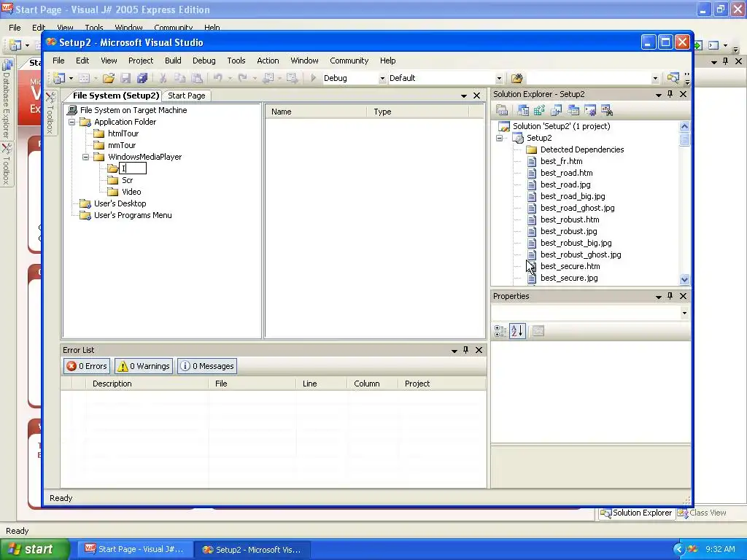Screen dimensions: 747x560
Task: Click the Description column header
Action: tap(147, 384)
